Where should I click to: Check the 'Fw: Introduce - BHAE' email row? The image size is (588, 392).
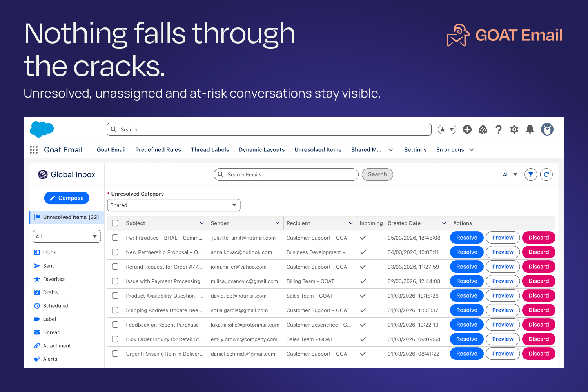(x=115, y=238)
